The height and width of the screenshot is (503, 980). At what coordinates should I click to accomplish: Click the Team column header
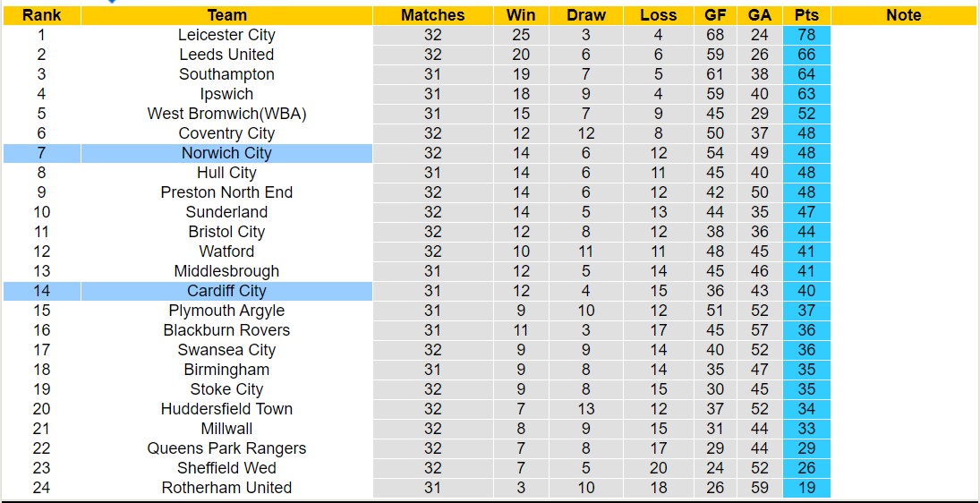(226, 15)
